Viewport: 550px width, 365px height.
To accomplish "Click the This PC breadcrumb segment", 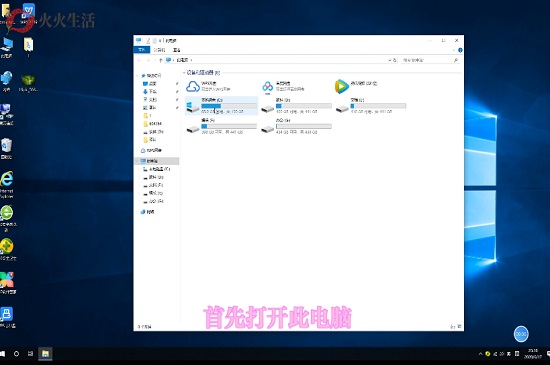I will point(182,60).
